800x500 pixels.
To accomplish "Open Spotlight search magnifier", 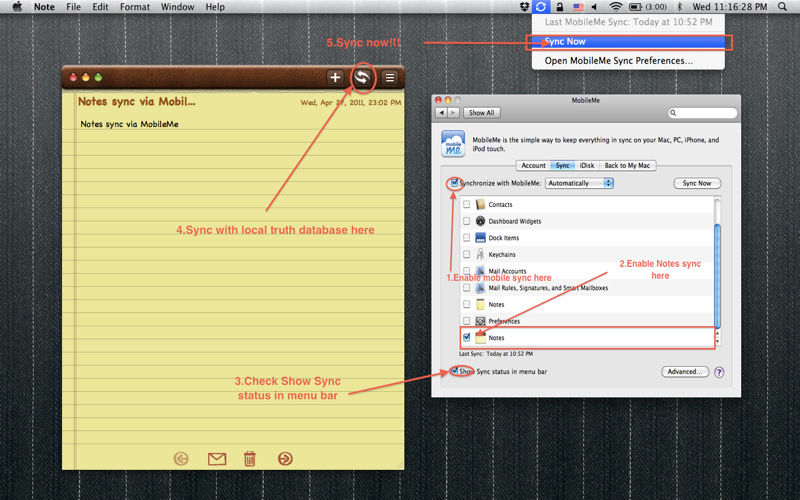I will click(x=782, y=7).
